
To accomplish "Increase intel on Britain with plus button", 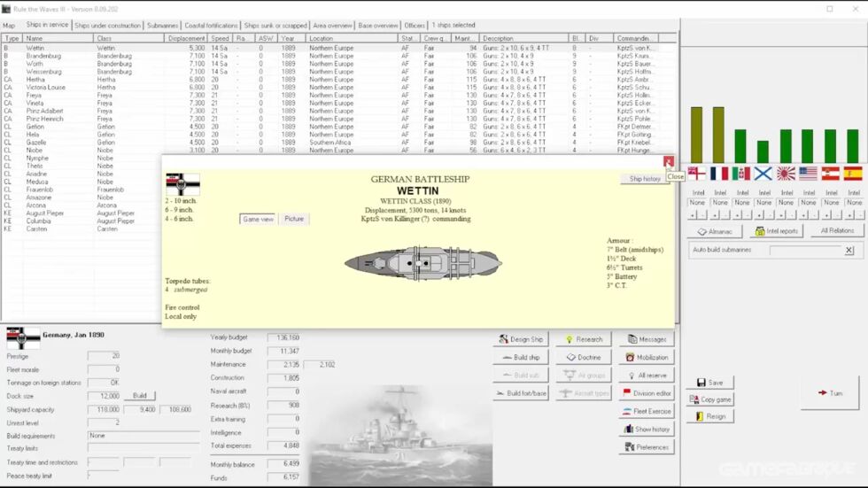I will click(x=692, y=214).
